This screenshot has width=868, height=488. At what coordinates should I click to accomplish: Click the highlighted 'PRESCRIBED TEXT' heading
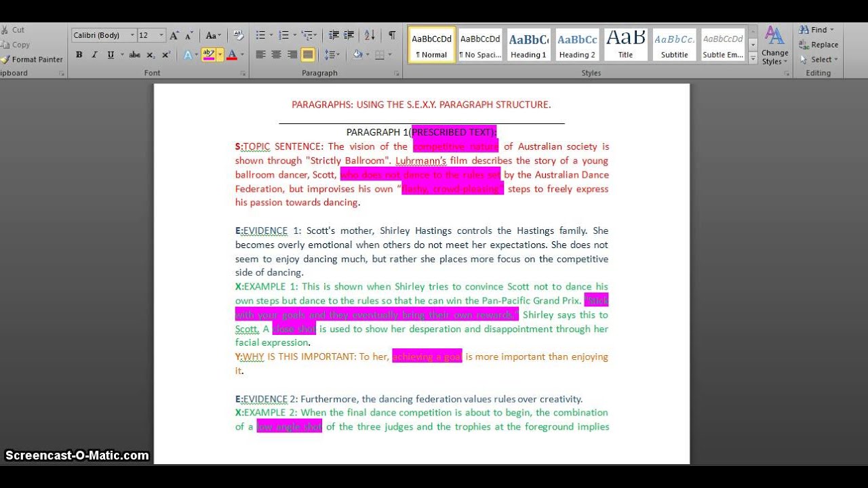click(x=454, y=132)
